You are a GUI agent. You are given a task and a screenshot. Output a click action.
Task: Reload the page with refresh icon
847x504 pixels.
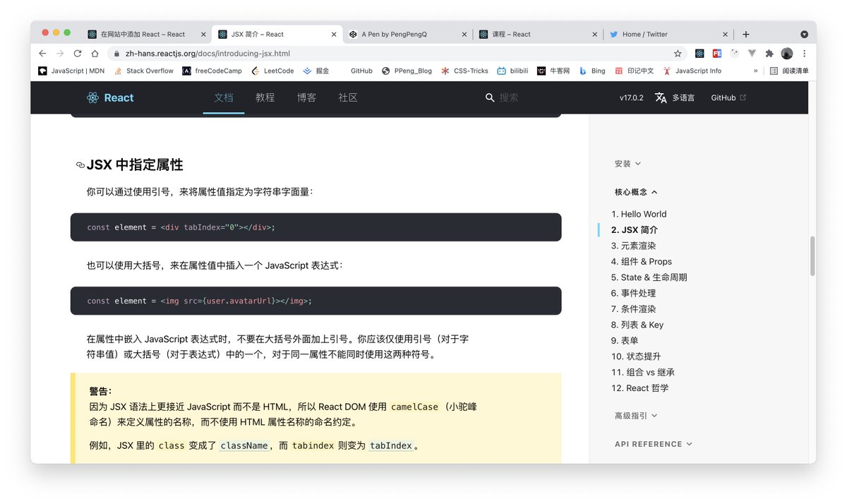point(77,53)
